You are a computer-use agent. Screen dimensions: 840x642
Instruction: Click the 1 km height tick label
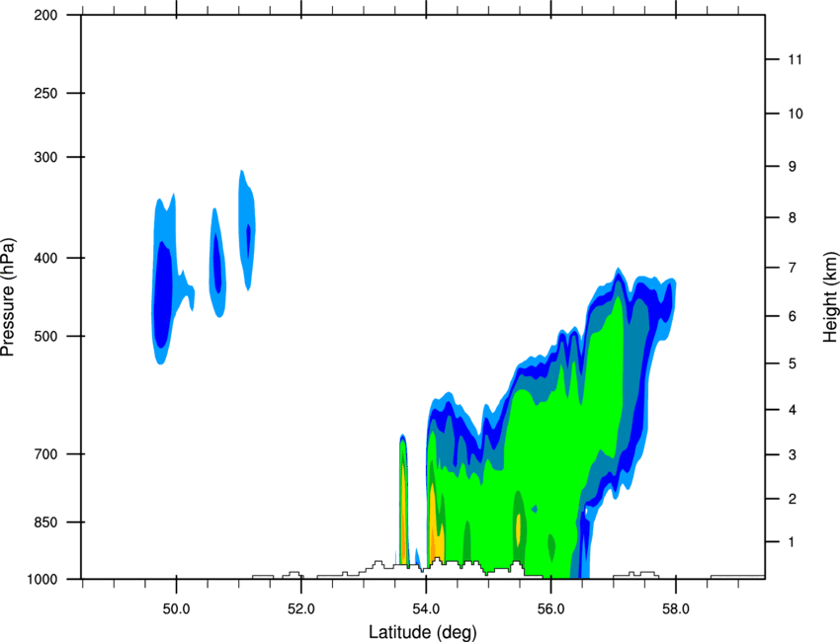coord(792,542)
